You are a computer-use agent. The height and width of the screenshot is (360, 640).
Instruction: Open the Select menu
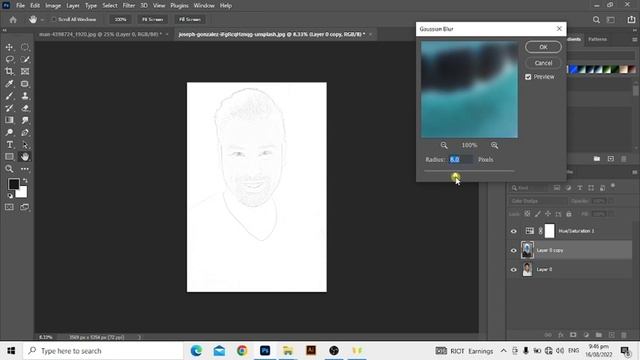(109, 6)
